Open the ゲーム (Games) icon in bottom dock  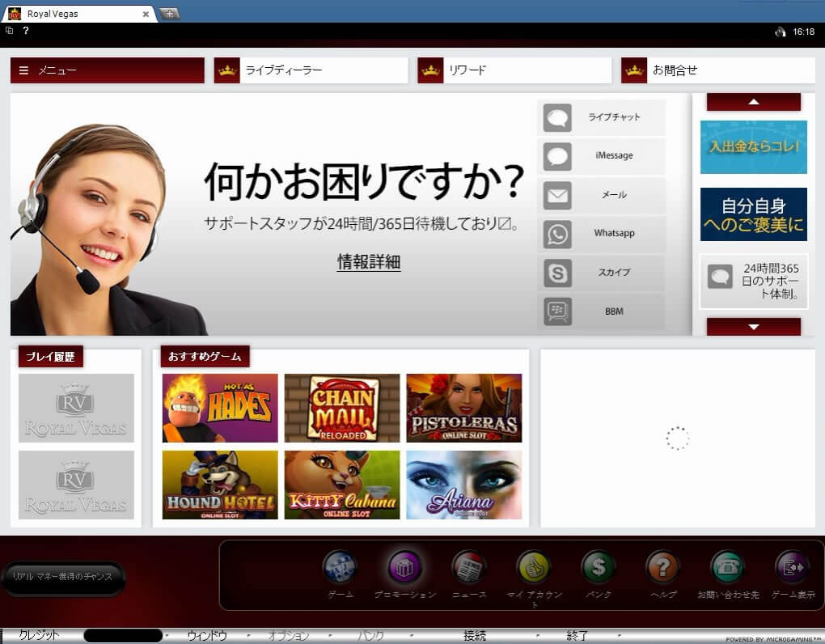pos(340,568)
